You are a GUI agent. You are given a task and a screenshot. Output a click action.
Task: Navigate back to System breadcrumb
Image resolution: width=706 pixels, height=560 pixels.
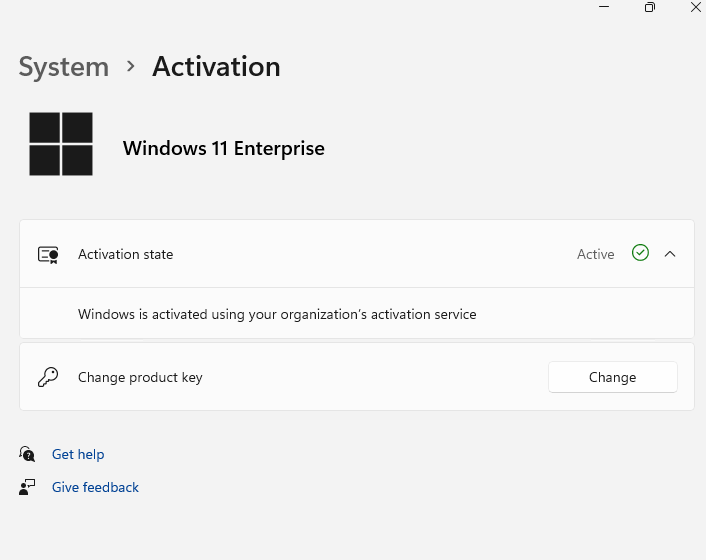click(x=63, y=67)
